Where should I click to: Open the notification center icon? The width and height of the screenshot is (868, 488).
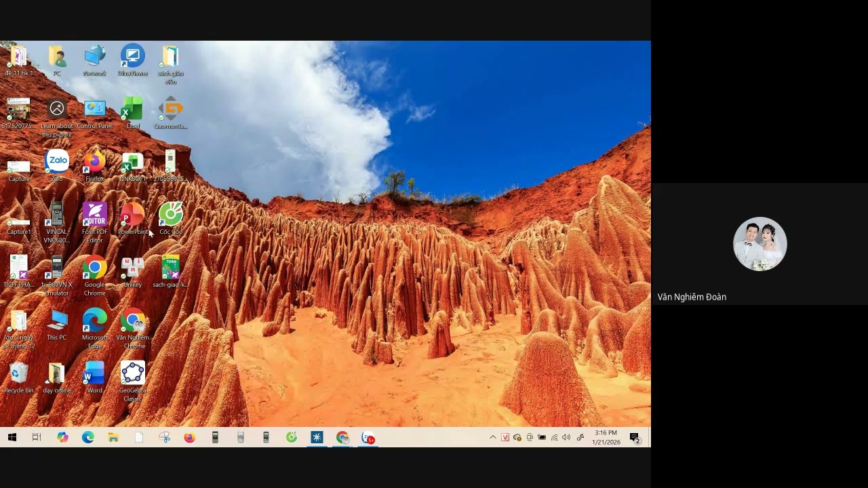coord(635,438)
